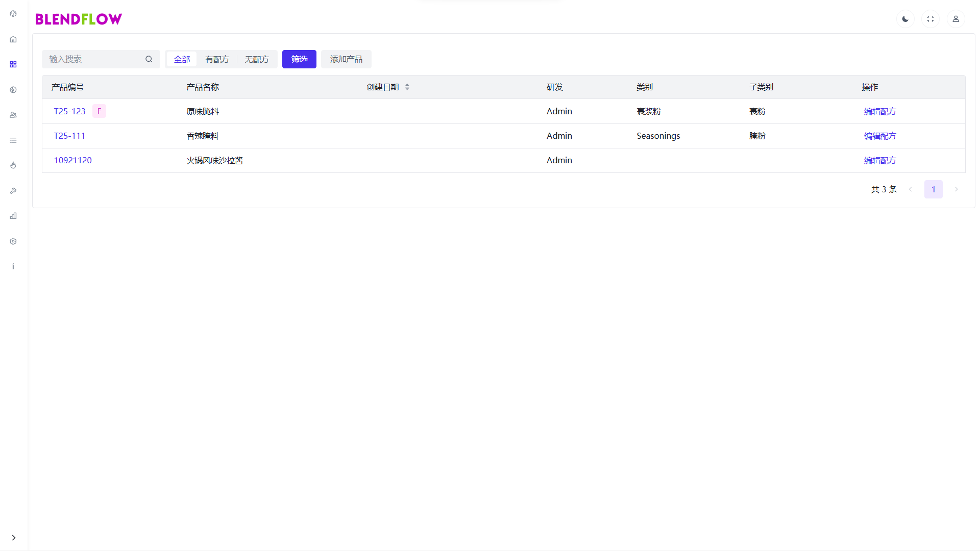
Task: Open the globe icon in sidebar
Action: (13, 90)
